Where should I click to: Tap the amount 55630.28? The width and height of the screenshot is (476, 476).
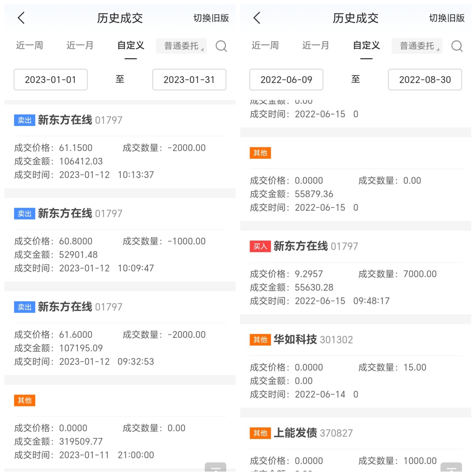coord(314,288)
